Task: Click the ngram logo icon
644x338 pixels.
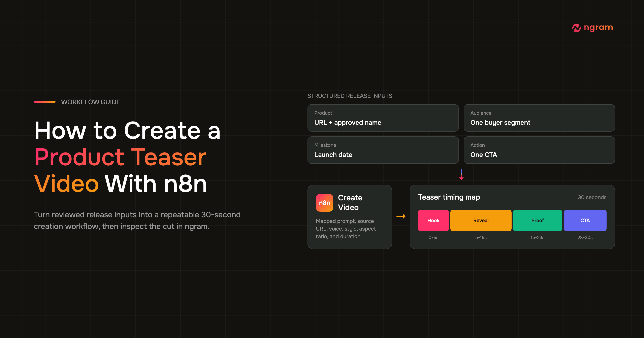Action: (576, 28)
